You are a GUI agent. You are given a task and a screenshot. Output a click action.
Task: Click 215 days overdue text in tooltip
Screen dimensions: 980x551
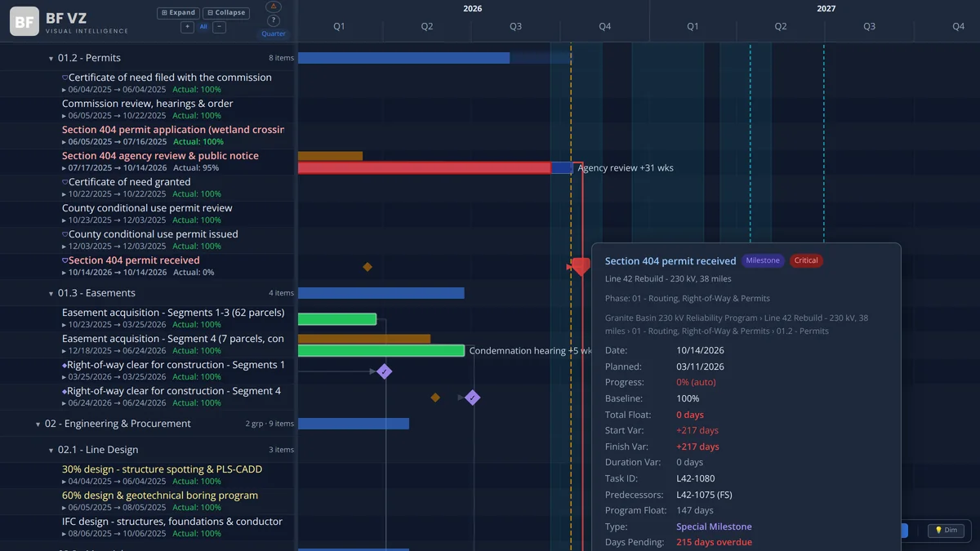click(x=715, y=542)
